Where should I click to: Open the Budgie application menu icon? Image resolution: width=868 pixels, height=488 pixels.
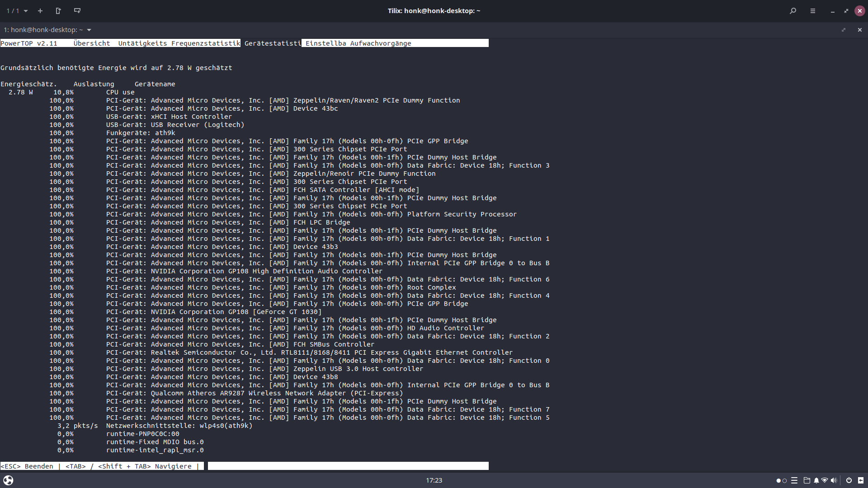(8, 480)
